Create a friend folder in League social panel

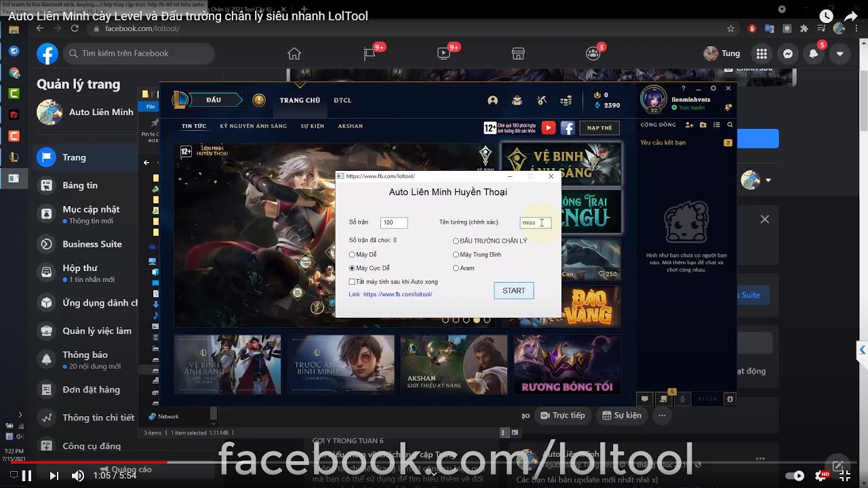tap(703, 125)
